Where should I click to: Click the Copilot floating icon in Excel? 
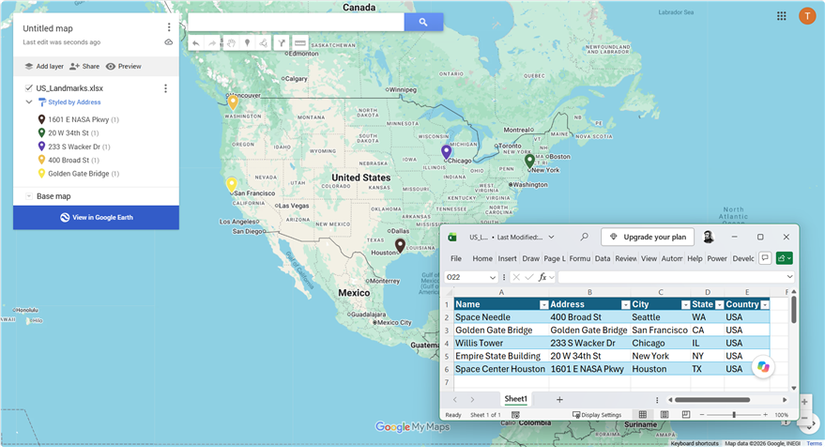(763, 367)
